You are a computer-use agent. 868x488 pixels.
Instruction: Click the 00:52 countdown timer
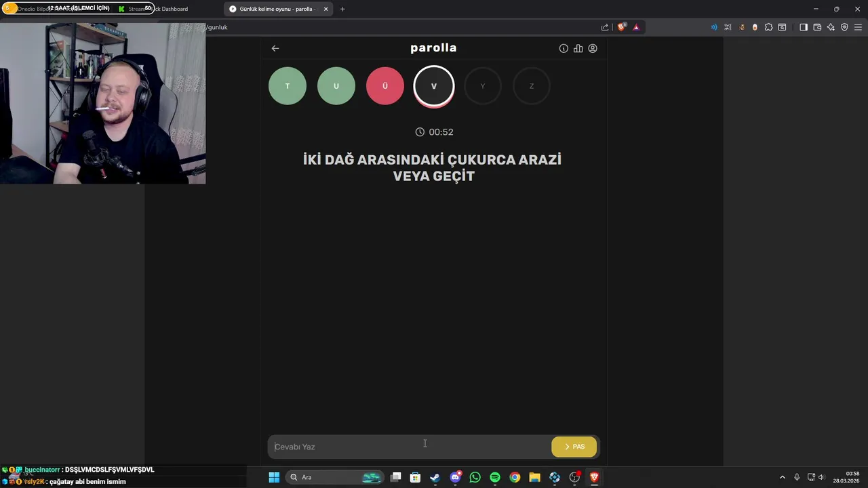point(434,132)
